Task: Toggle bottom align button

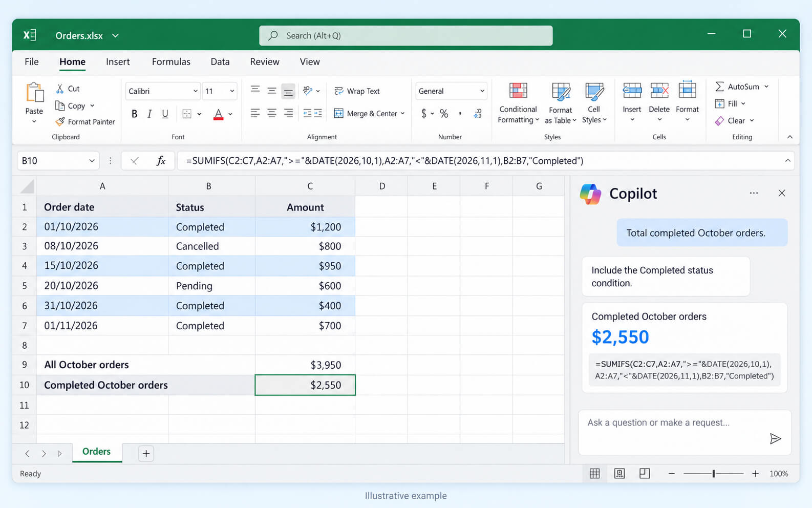Action: pos(288,91)
